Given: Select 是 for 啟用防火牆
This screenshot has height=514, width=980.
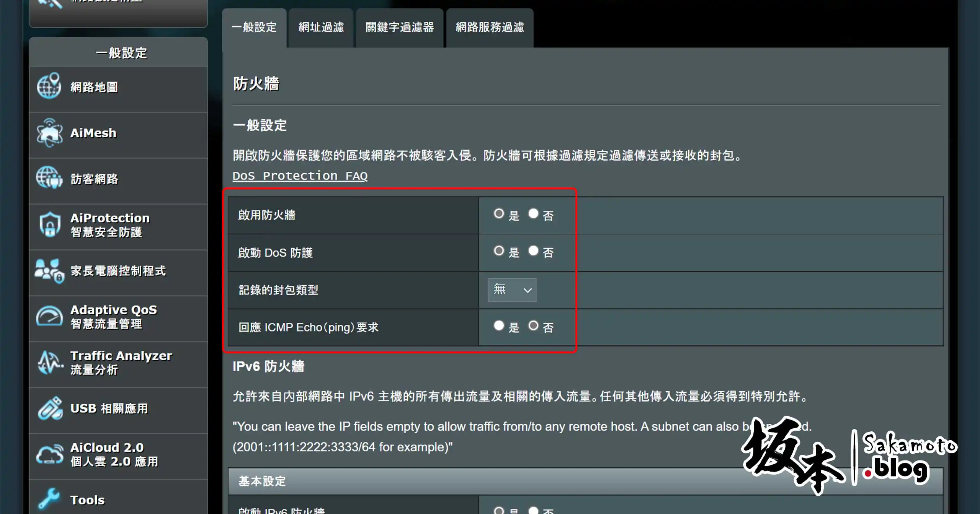Looking at the screenshot, I should 499,213.
